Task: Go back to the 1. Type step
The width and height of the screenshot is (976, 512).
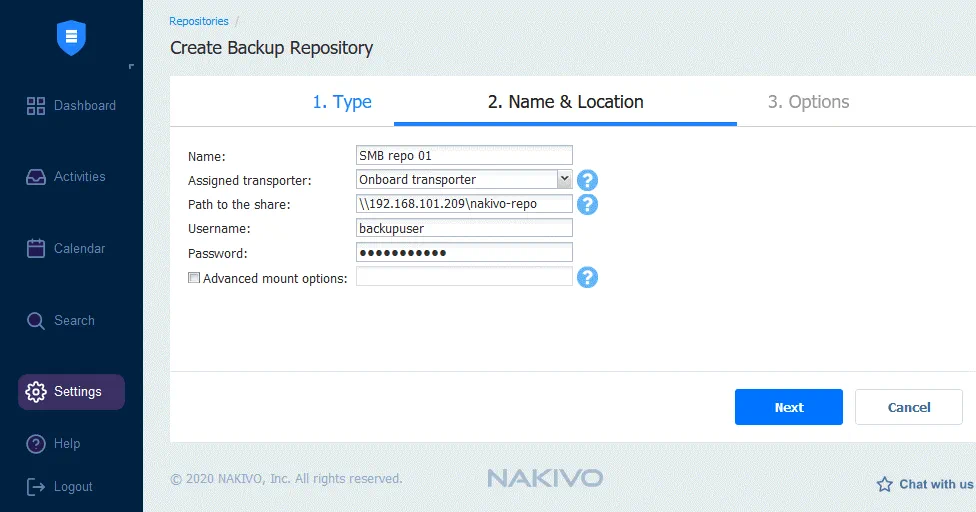Action: (x=341, y=102)
